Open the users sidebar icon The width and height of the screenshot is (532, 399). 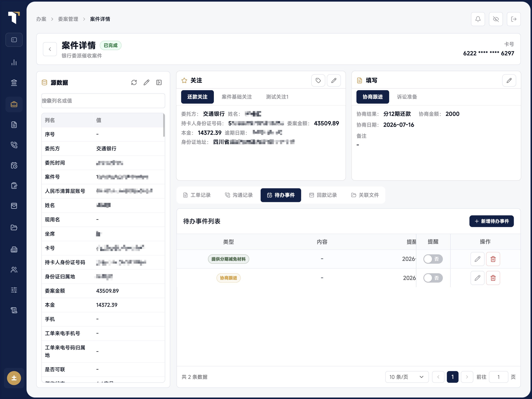(x=14, y=270)
